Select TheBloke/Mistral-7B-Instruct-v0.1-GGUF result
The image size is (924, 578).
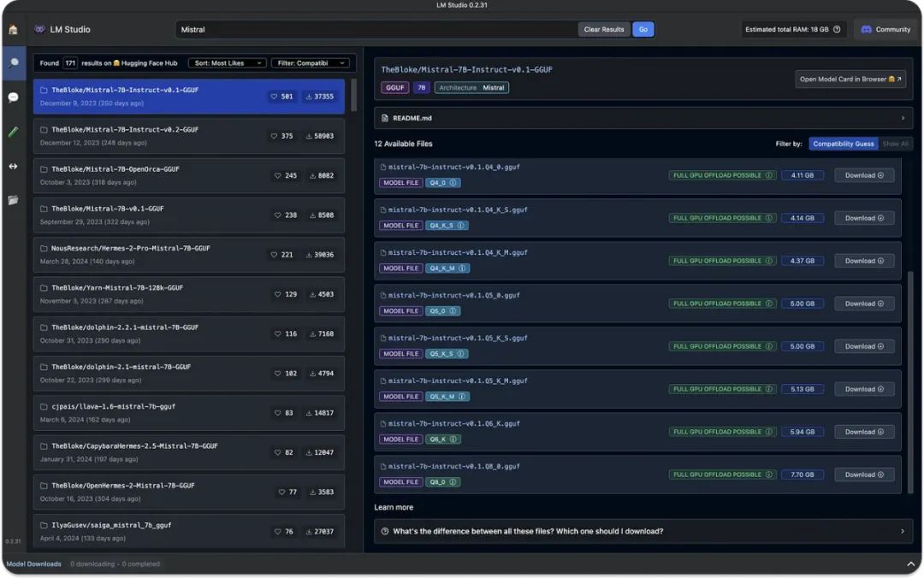(x=188, y=97)
